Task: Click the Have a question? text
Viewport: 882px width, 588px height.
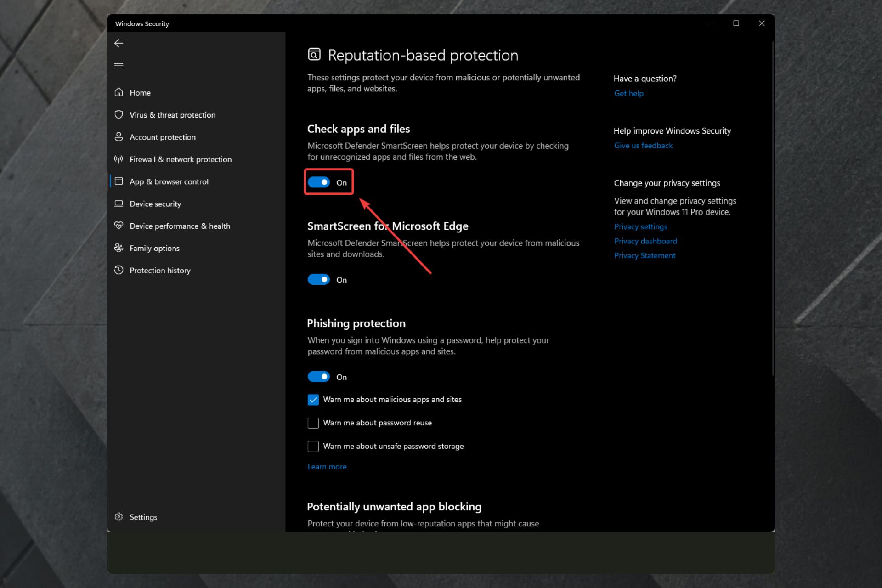Action: (645, 79)
